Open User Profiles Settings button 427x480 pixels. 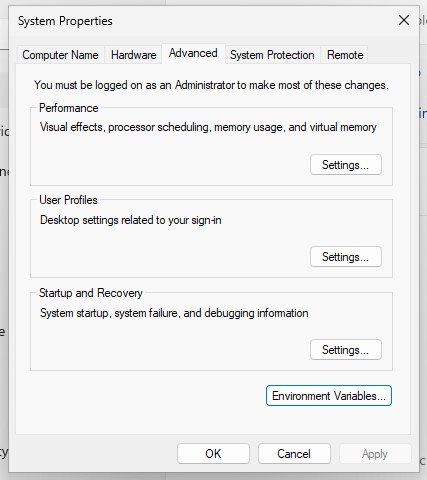(x=346, y=256)
